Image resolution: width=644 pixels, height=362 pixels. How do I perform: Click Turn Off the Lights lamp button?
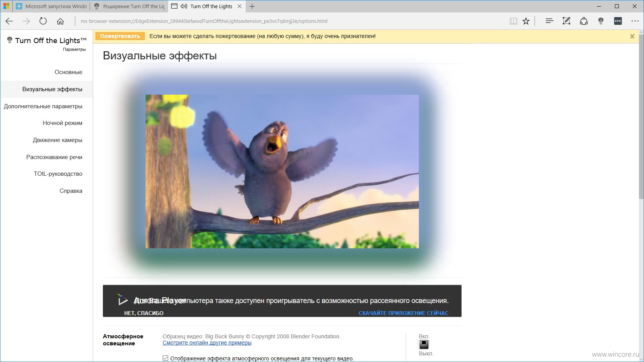pyautogui.click(x=601, y=21)
